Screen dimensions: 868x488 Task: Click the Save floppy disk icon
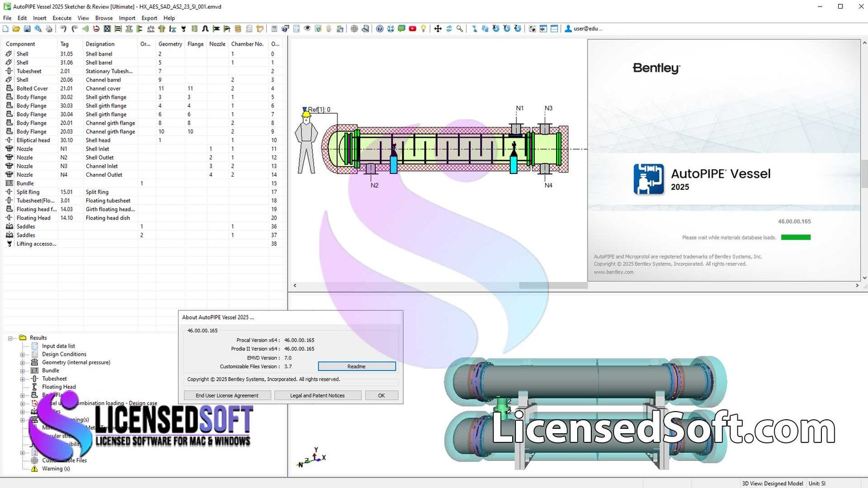[x=27, y=29]
